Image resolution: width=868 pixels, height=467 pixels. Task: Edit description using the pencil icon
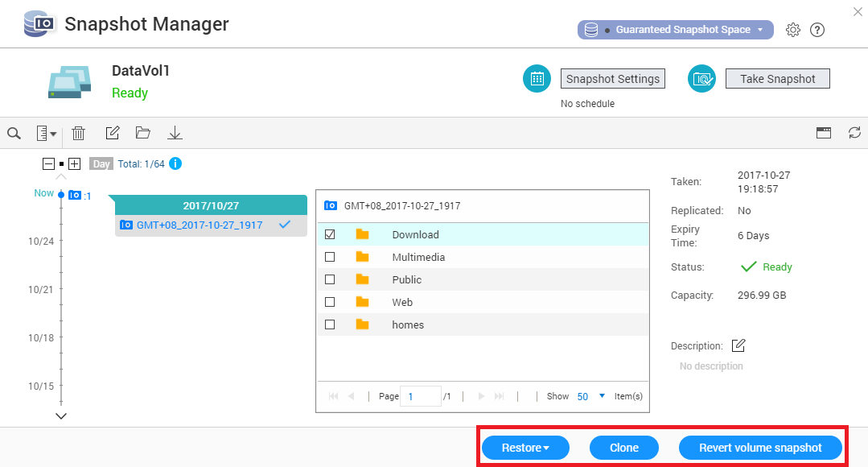point(738,345)
